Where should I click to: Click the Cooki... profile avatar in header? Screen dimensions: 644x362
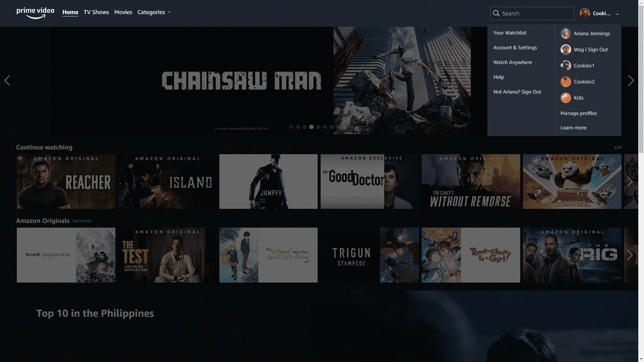coord(585,13)
